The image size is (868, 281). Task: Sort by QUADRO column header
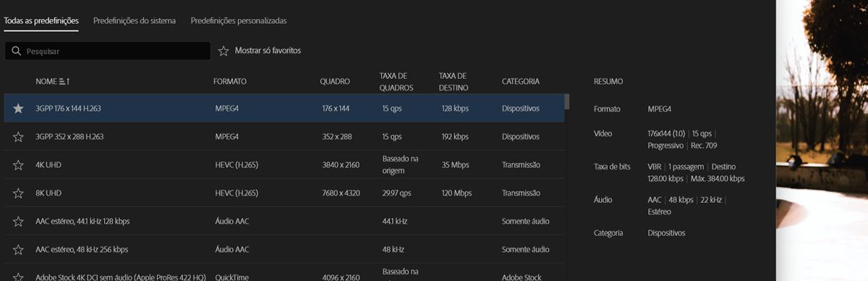(x=335, y=81)
